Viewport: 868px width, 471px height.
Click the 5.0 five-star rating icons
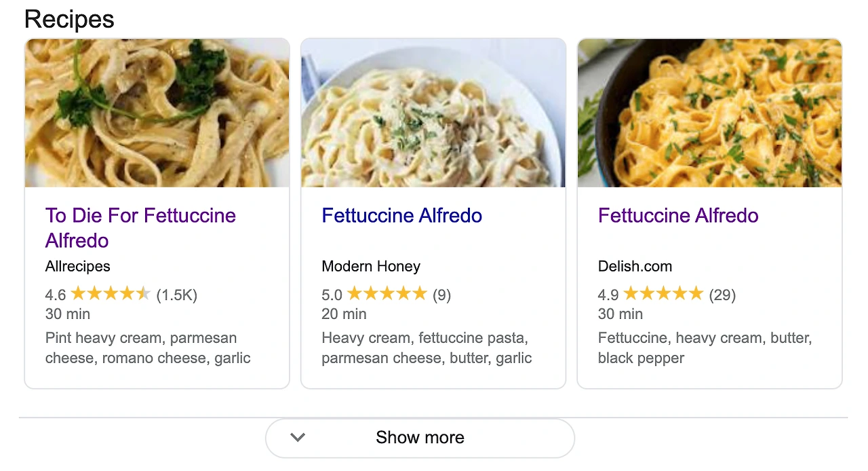[x=387, y=295]
